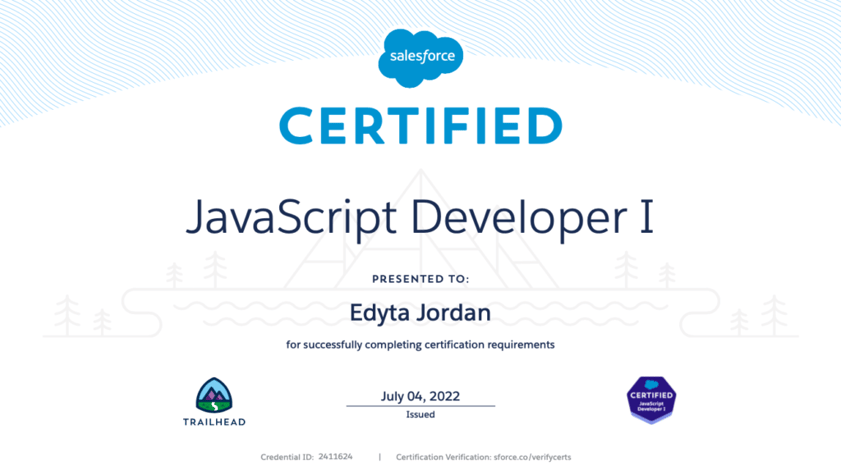Click the purple Certified JavaScript Developer badge

651,400
